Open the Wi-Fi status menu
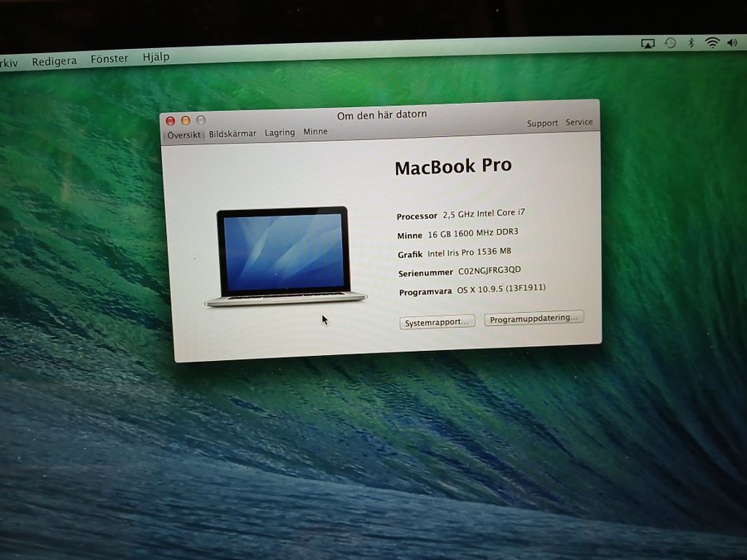 [x=712, y=42]
